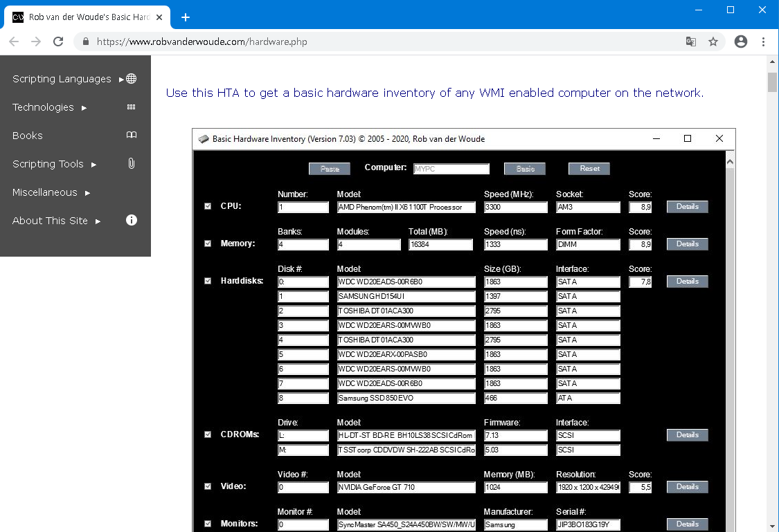Click the HTA inner scrollbar up arrow
The image size is (779, 532).
point(730,161)
